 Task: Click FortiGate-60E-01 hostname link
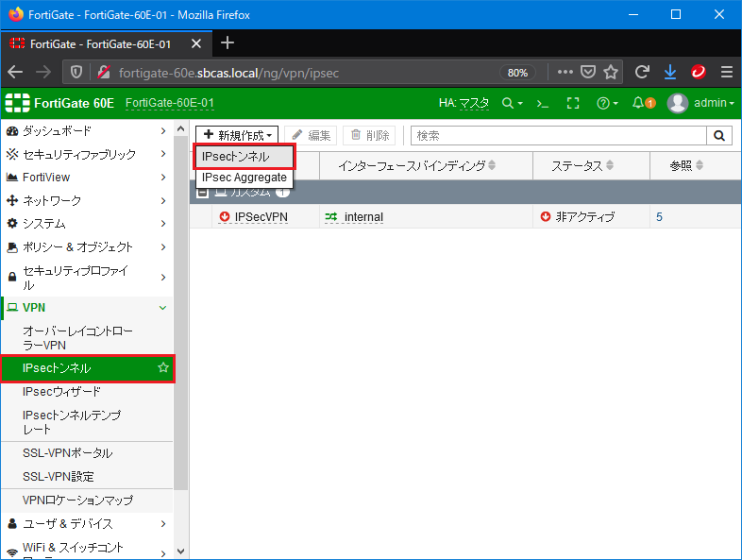[x=169, y=103]
